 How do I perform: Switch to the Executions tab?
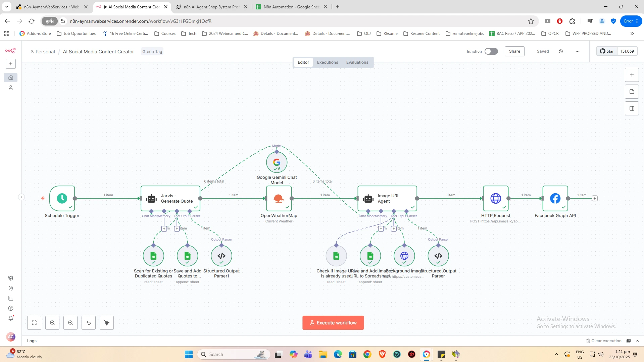pos(328,62)
